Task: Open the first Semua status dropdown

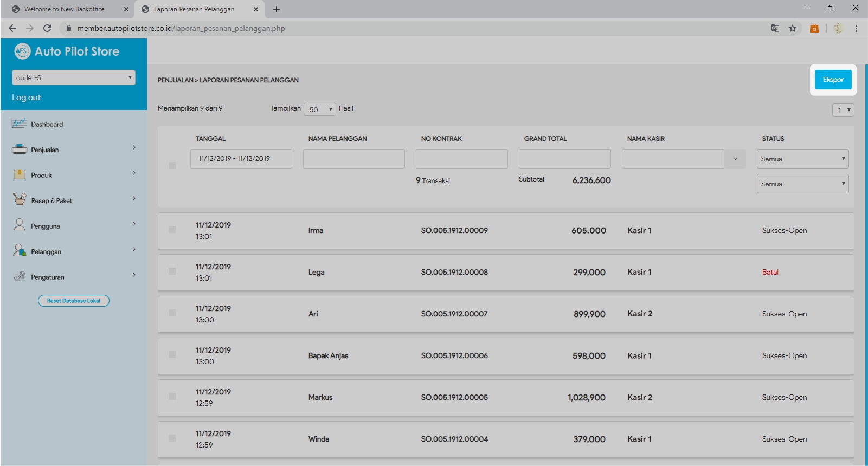Action: pyautogui.click(x=802, y=159)
